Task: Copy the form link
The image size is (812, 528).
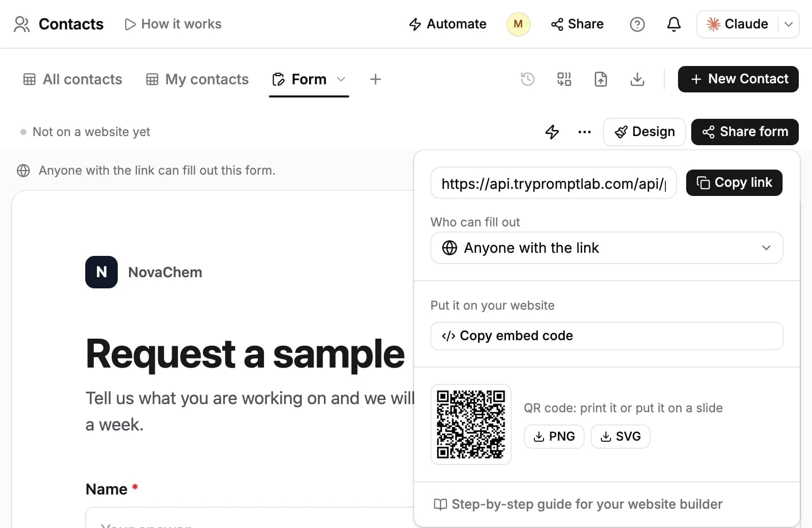Action: [734, 183]
